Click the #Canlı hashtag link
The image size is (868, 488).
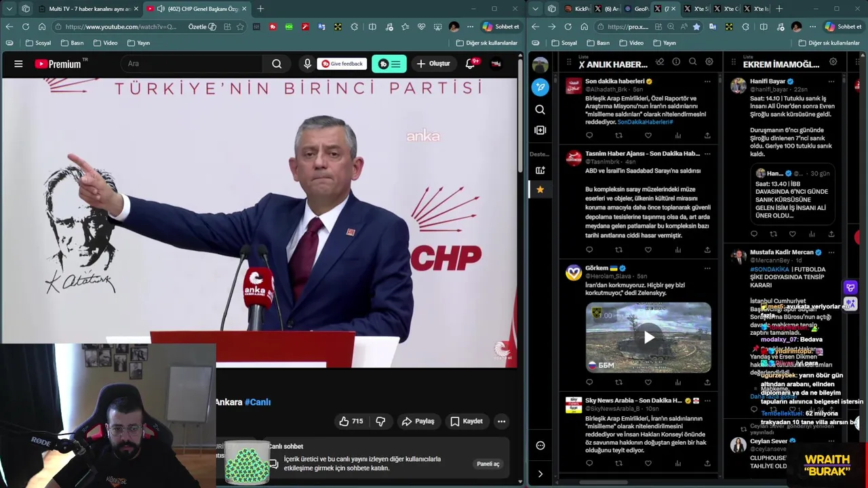tap(258, 402)
